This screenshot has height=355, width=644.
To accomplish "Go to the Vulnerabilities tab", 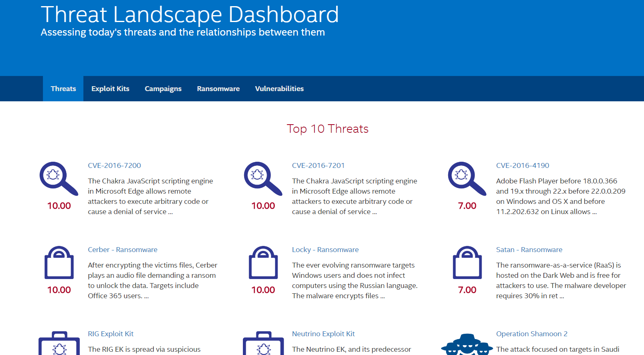I will (x=279, y=89).
